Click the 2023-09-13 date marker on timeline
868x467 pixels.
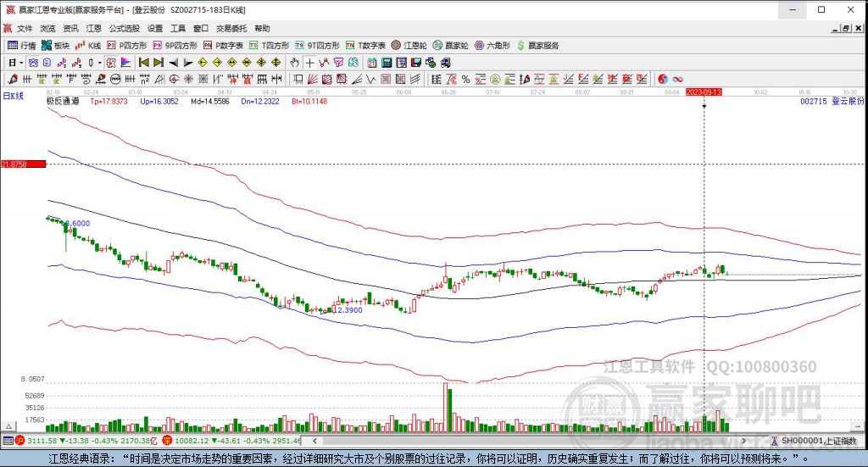click(704, 91)
